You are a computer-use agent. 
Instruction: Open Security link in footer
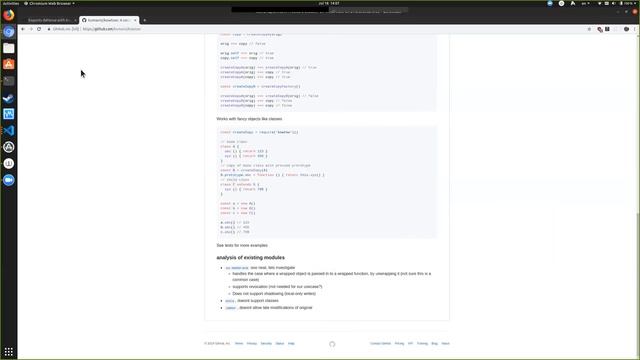coord(266,344)
